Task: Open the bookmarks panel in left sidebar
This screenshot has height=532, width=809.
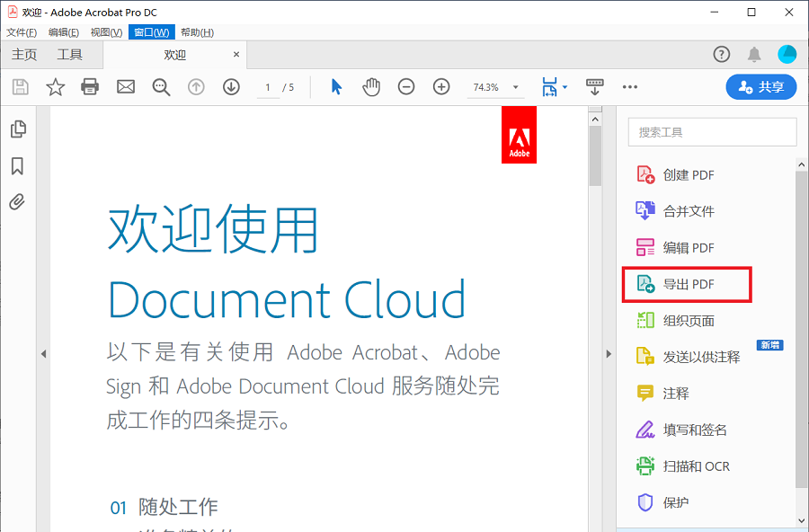Action: pos(17,166)
